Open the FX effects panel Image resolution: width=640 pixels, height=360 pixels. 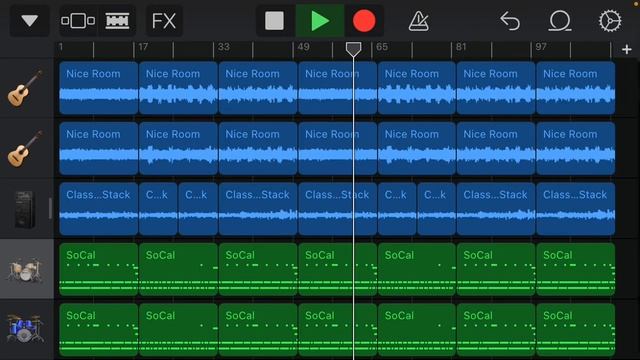164,20
